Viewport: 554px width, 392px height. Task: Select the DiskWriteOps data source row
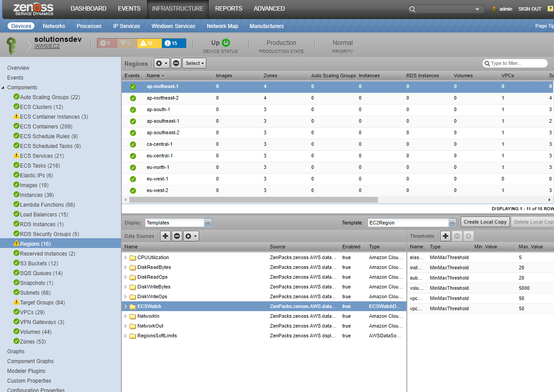coord(264,297)
